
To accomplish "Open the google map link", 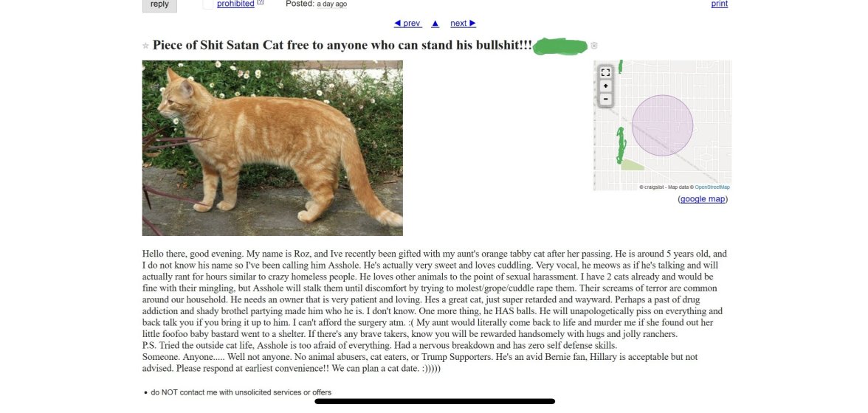I will [x=703, y=199].
